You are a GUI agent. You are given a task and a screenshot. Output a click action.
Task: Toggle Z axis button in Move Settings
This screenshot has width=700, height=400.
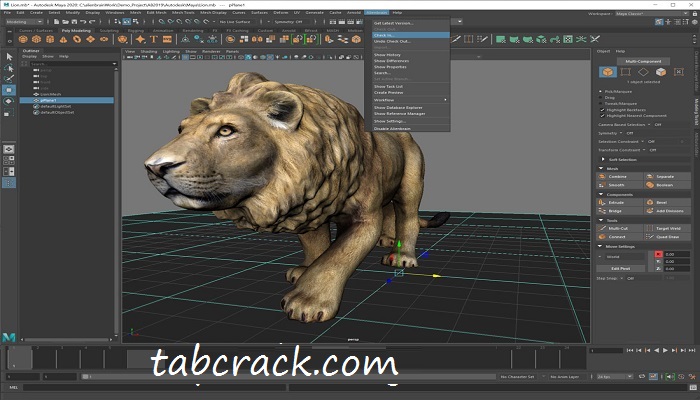tap(658, 269)
